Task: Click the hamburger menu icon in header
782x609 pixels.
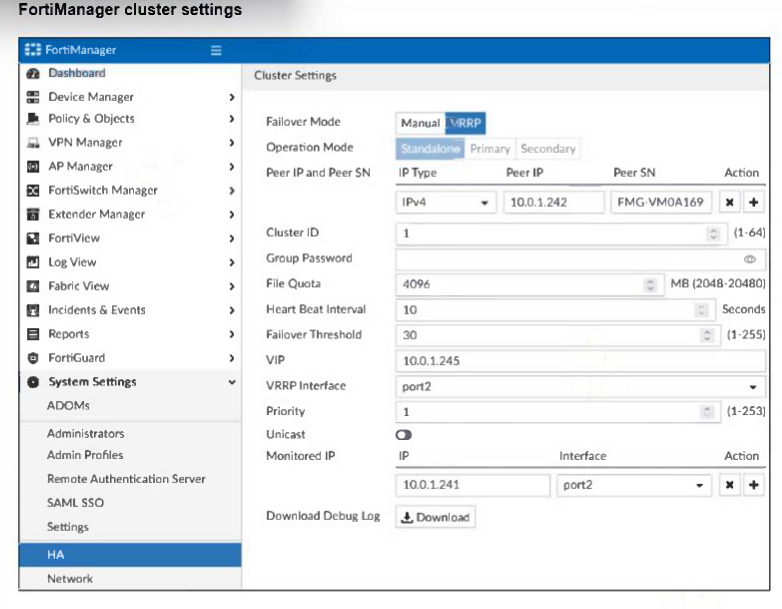Action: point(216,50)
